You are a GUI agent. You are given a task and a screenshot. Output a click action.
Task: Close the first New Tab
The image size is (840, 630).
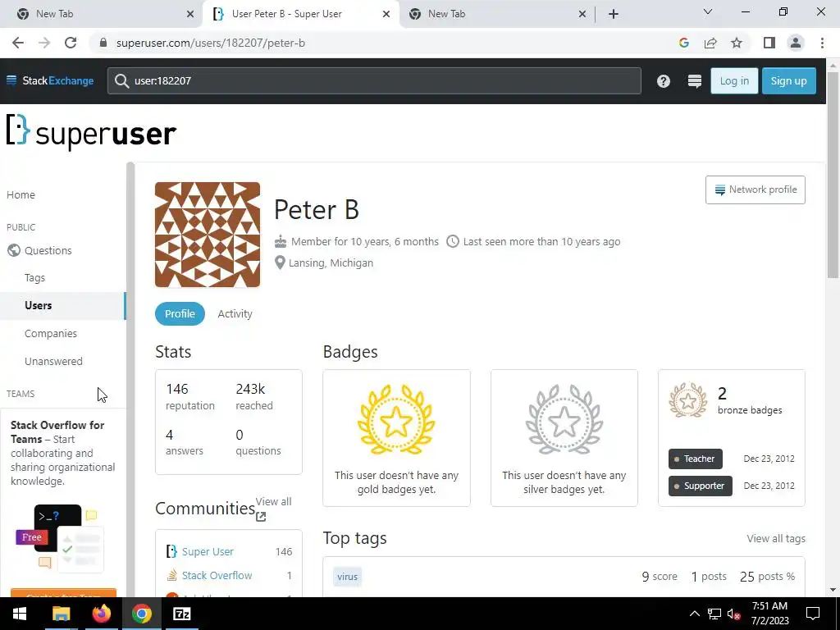(x=190, y=14)
